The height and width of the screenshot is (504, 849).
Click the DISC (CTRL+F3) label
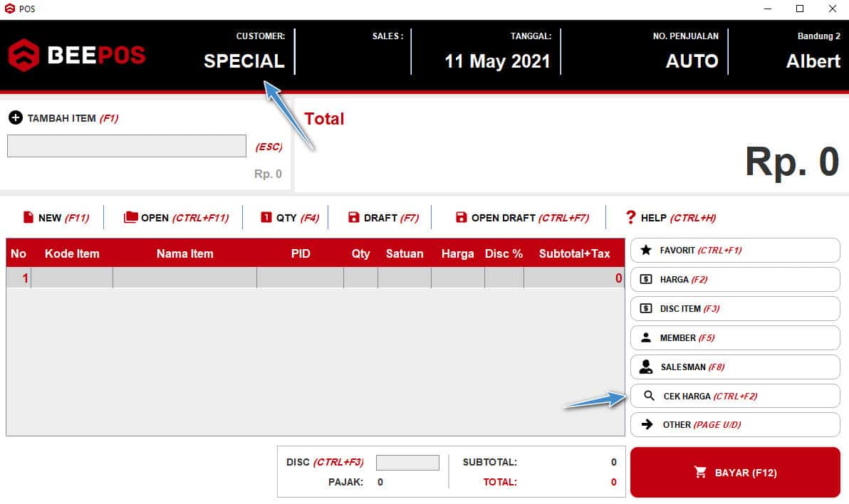pyautogui.click(x=325, y=462)
